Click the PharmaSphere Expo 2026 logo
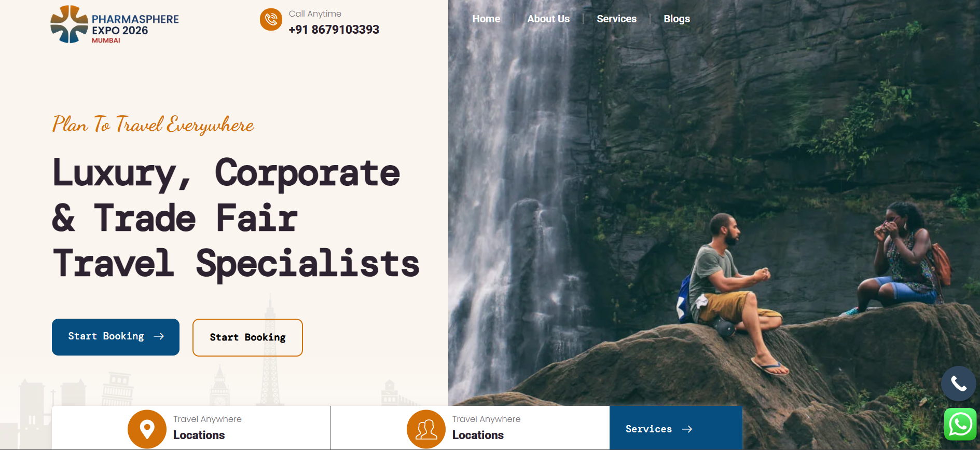 point(115,24)
